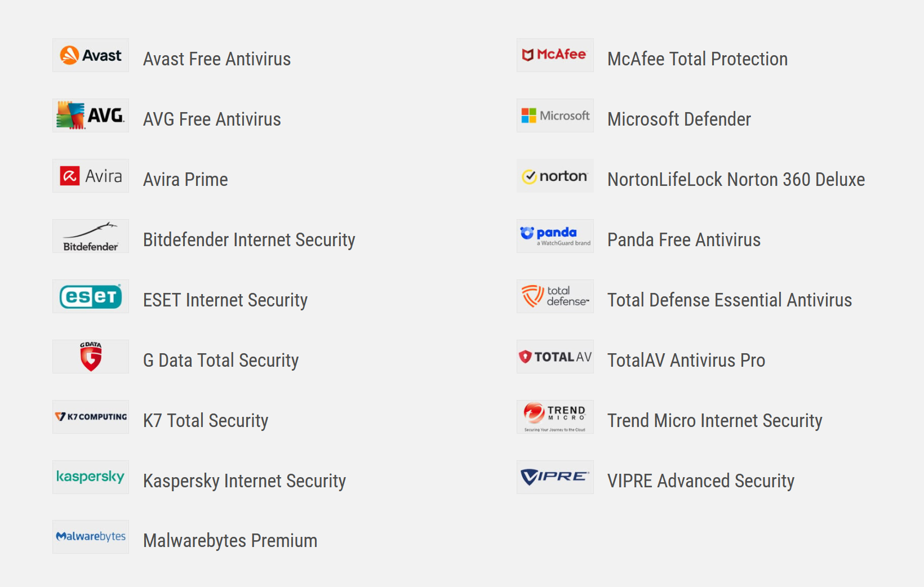Click the VIPRE Advanced Security text
The image size is (924, 587).
coord(700,481)
